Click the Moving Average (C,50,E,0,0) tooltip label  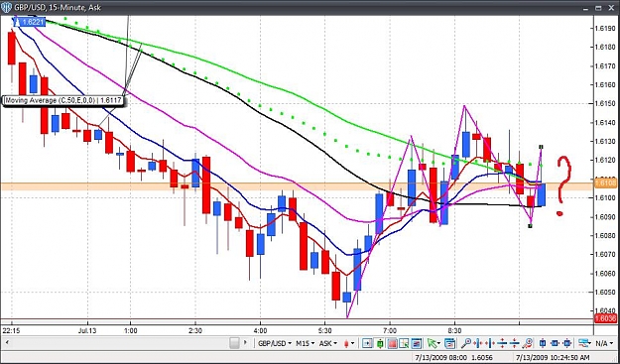pos(62,101)
